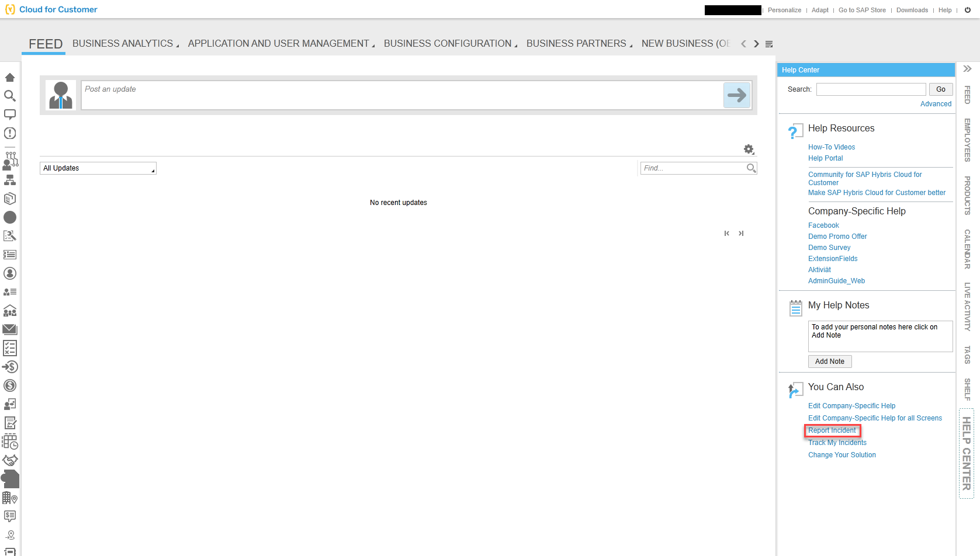Click the checklist tasks icon in sidebar
Screen dimensions: 980x556
(x=10, y=348)
